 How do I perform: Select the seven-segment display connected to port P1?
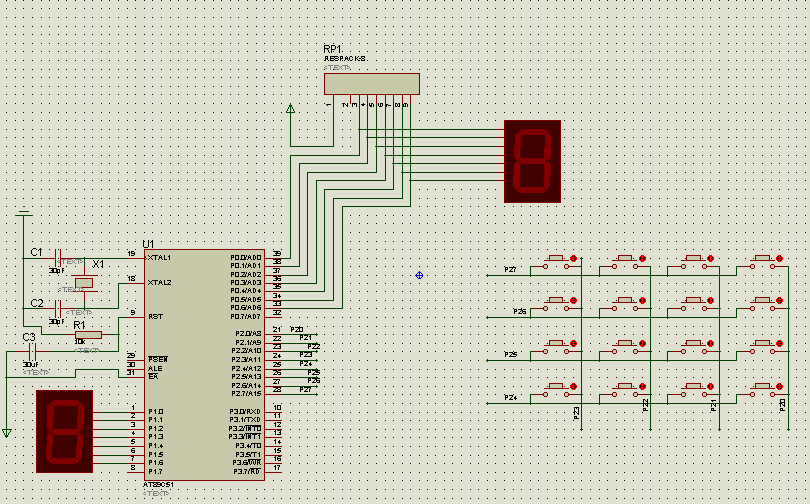[x=65, y=431]
